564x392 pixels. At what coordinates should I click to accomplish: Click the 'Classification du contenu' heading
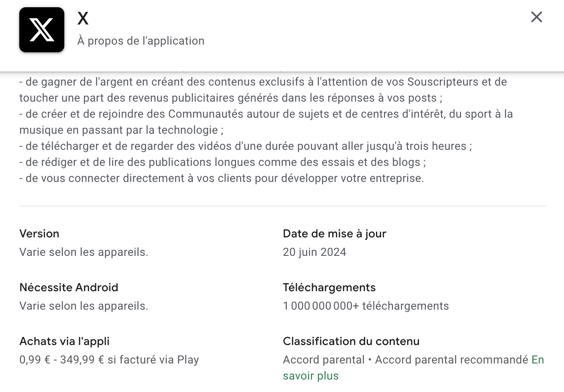pos(351,341)
